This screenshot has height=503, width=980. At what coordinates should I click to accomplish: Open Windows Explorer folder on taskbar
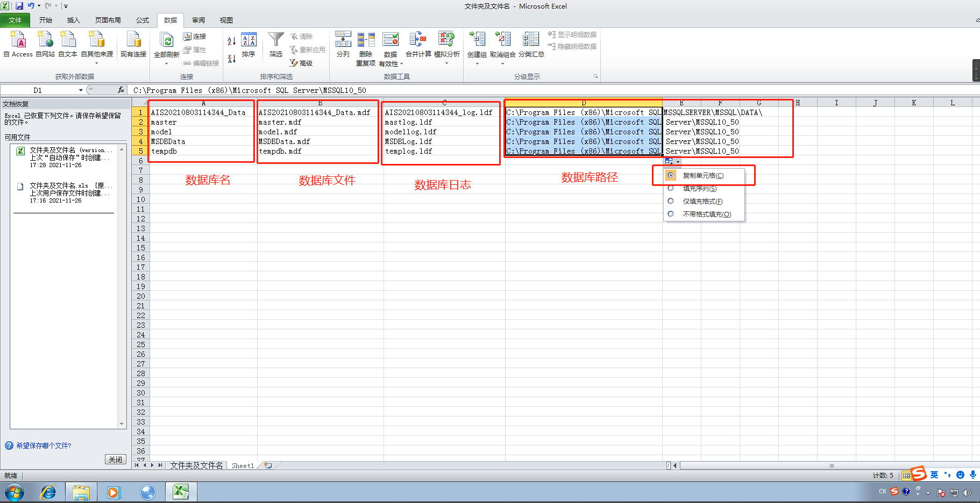pyautogui.click(x=81, y=492)
